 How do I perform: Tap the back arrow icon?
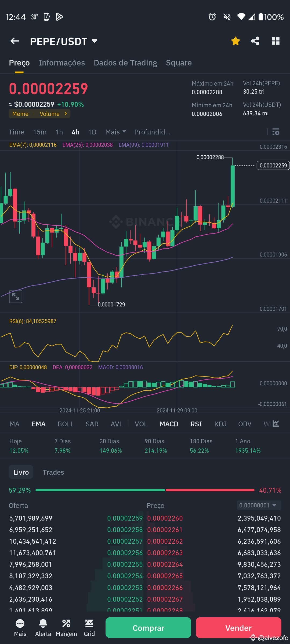coord(15,41)
